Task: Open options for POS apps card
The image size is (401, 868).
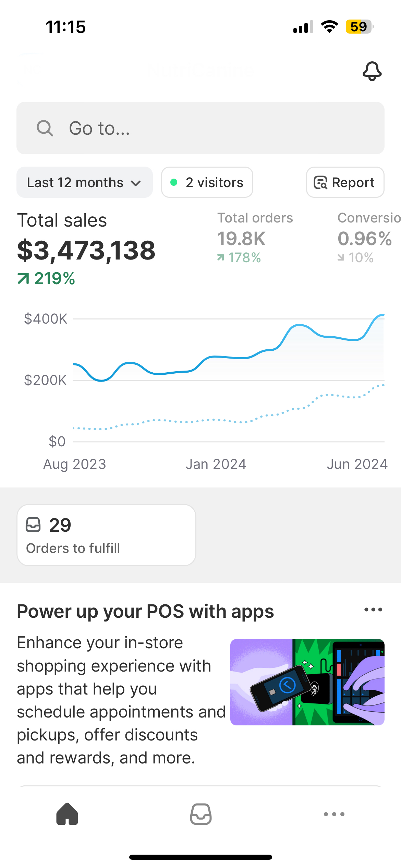Action: 373,610
